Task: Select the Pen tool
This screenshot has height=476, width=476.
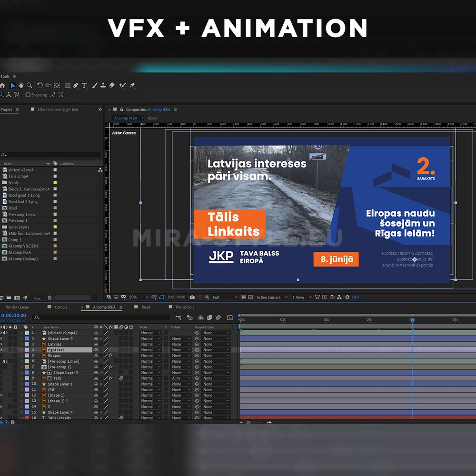Action: click(x=76, y=86)
